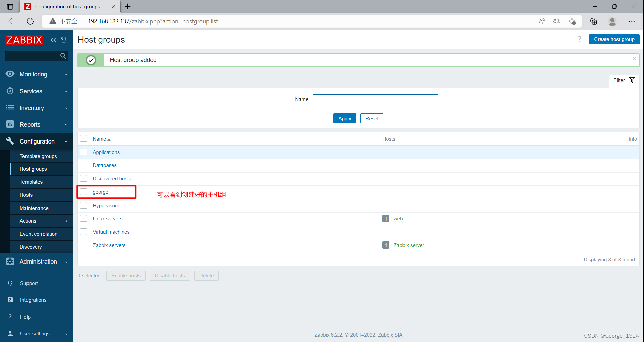
Task: Toggle the select-all checkbox in table header
Action: (x=84, y=139)
